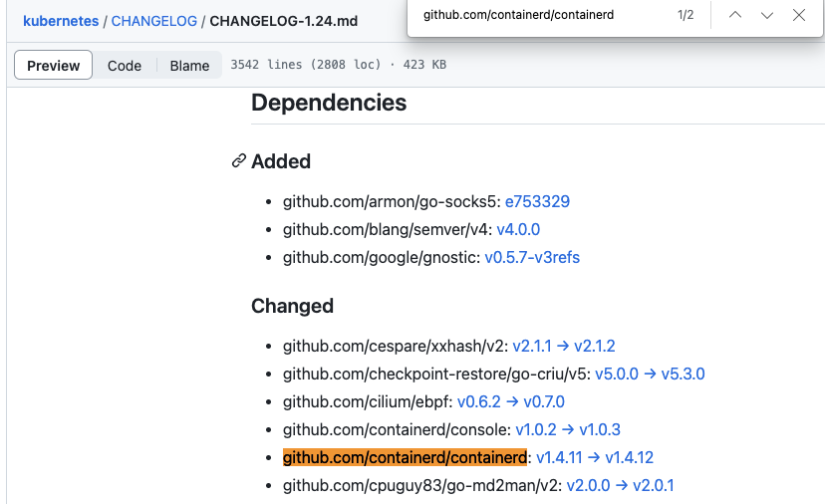Image resolution: width=825 pixels, height=504 pixels.
Task: Close the find bar
Action: pos(799,15)
